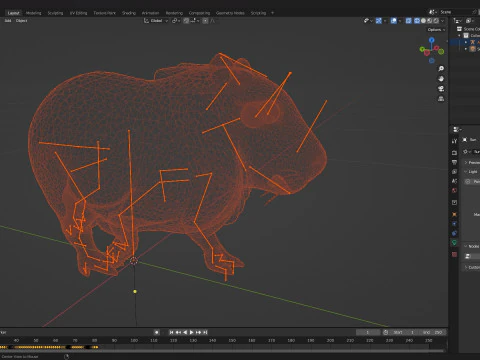The width and height of the screenshot is (480, 360).
Task: Open the viewport Options dropdown
Action: [x=436, y=30]
